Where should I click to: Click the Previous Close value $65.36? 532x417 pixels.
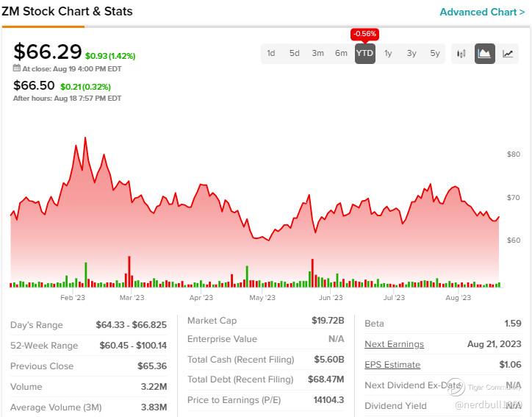coord(152,366)
